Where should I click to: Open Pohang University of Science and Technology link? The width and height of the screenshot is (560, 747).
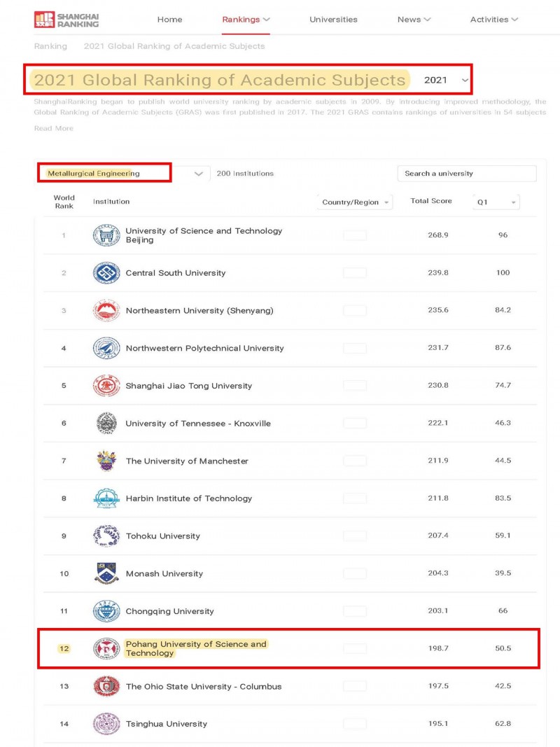click(196, 648)
